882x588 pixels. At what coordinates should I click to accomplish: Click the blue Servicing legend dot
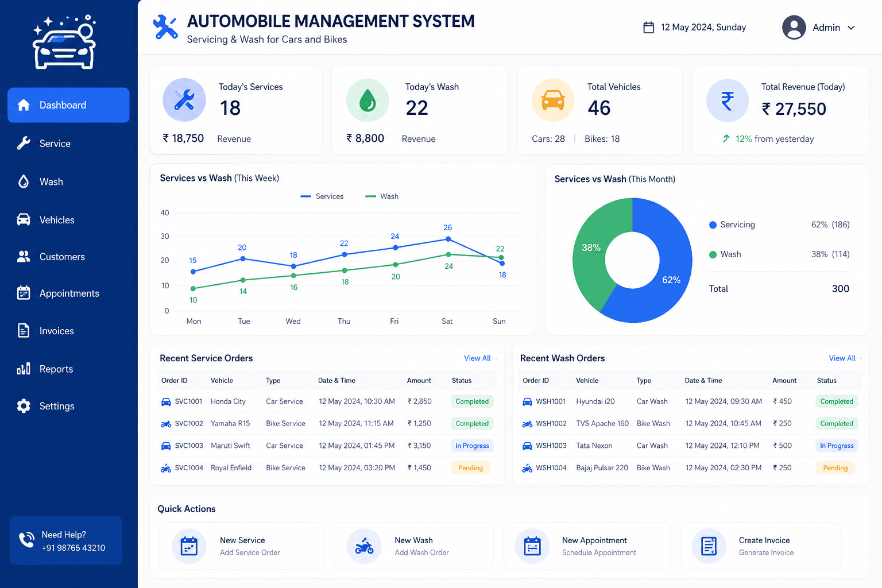point(713,225)
